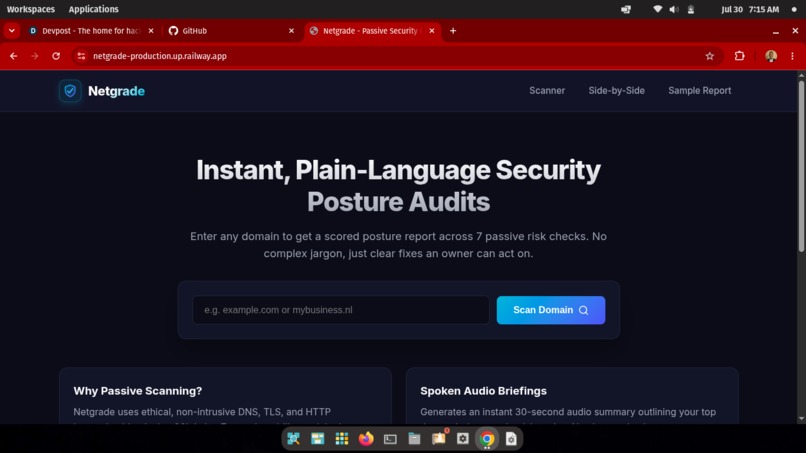Close the Devpost tab

click(151, 31)
